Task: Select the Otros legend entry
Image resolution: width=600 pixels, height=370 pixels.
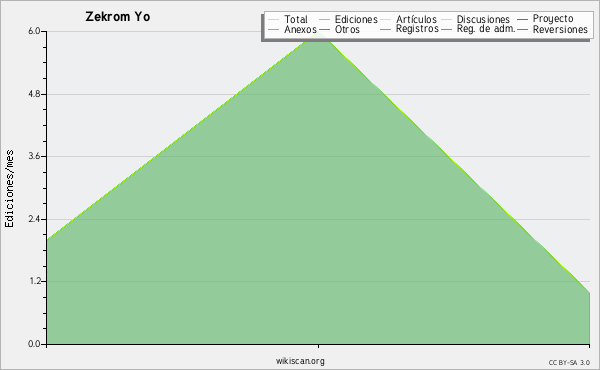Action: 339,29
